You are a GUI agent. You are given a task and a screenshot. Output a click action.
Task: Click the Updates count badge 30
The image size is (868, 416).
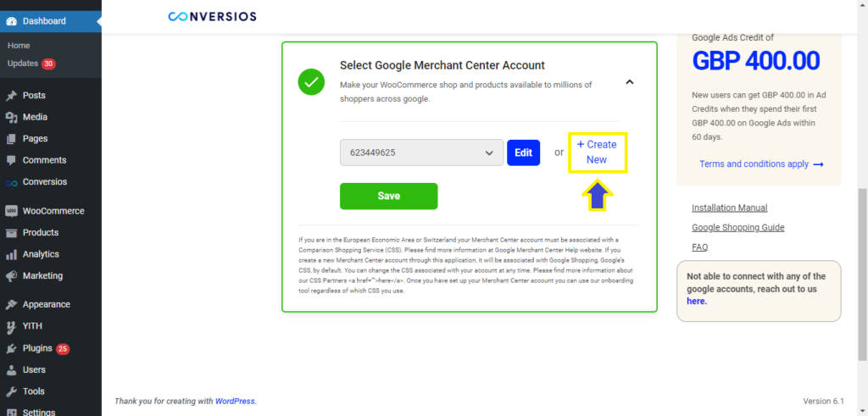click(48, 64)
